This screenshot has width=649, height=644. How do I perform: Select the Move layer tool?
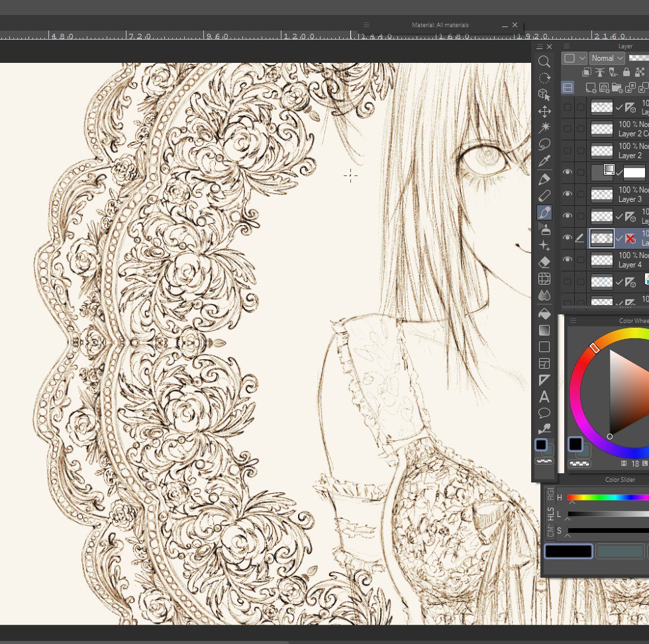pos(545,111)
